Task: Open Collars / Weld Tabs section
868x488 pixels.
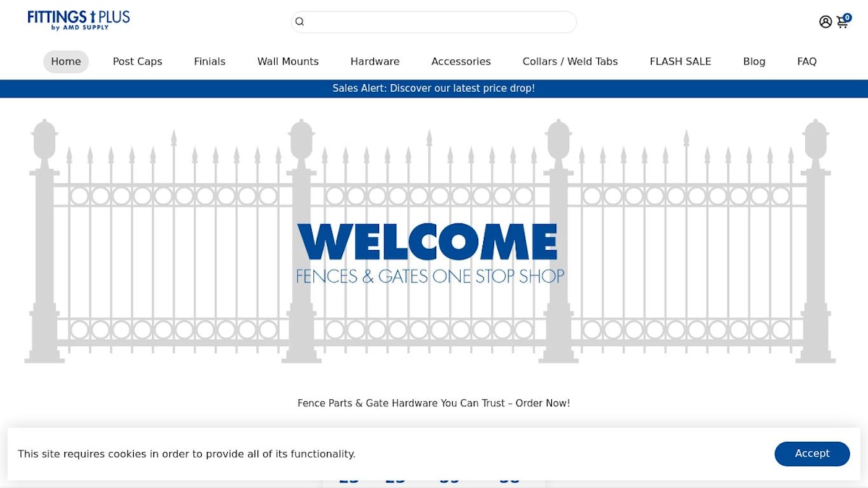Action: click(570, 61)
